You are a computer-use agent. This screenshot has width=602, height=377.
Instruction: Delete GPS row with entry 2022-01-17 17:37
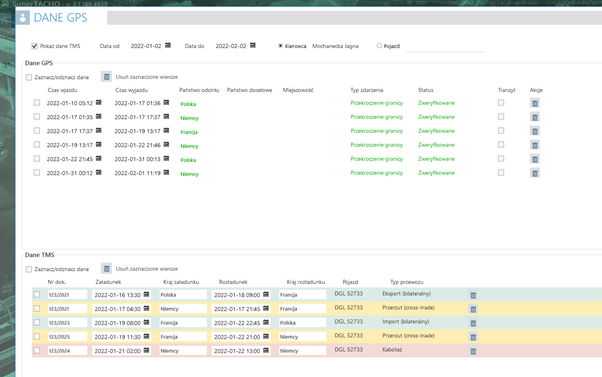tap(534, 131)
